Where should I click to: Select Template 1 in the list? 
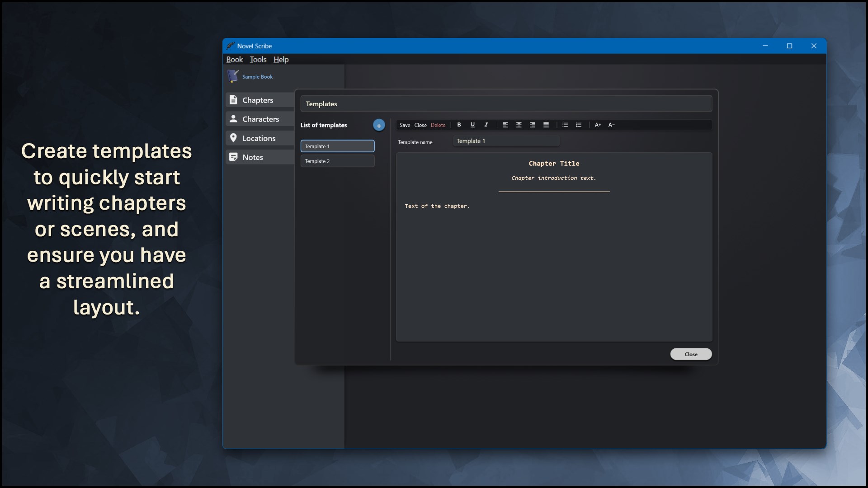pos(337,146)
